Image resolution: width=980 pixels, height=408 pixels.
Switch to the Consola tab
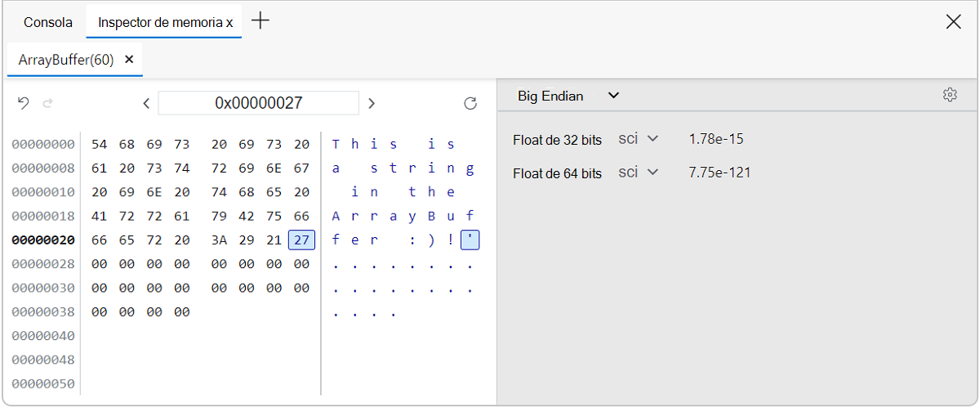point(48,22)
